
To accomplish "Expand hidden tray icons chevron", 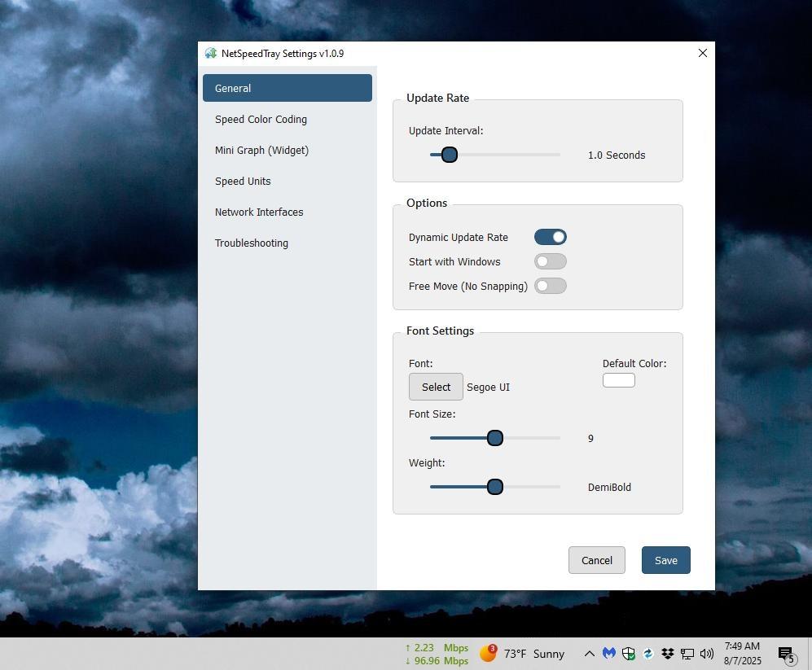I will [x=589, y=653].
